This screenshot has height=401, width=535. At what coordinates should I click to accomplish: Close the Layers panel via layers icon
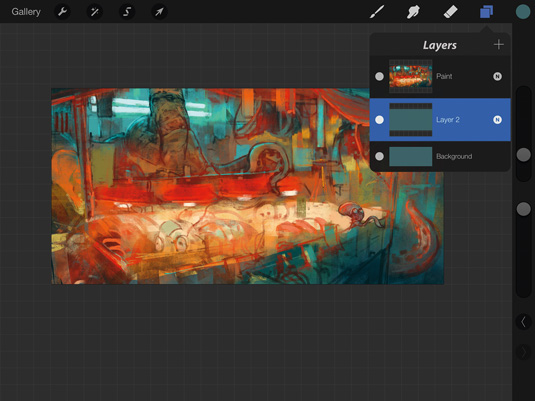(x=487, y=12)
